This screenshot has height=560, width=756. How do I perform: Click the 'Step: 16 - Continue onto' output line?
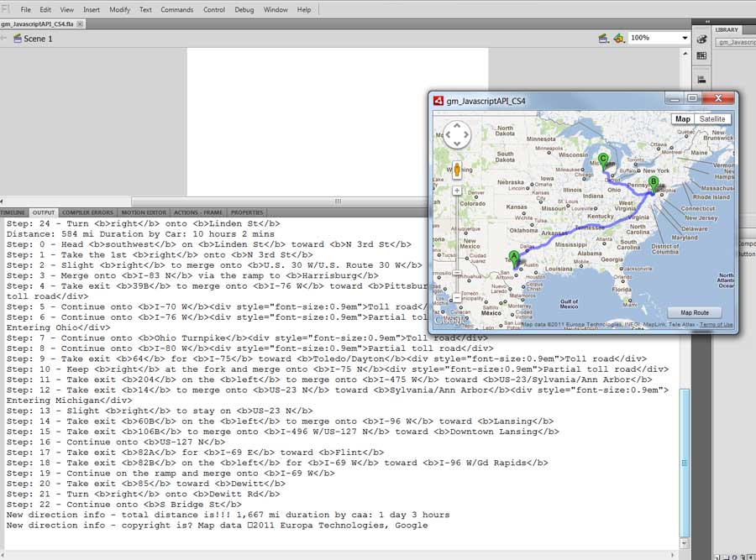click(x=115, y=442)
